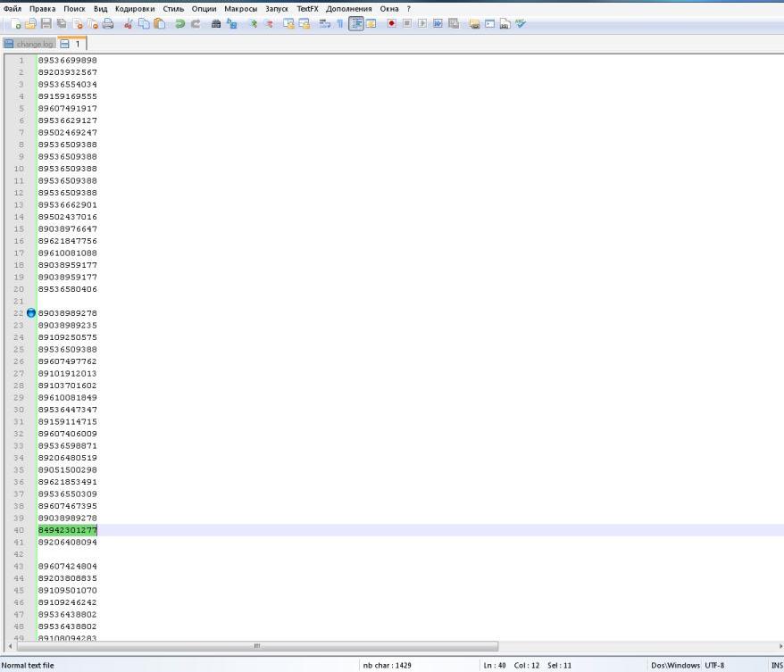Viewport: 784px width, 672px height.
Task: Toggle the active indent guide button
Action: 356,23
